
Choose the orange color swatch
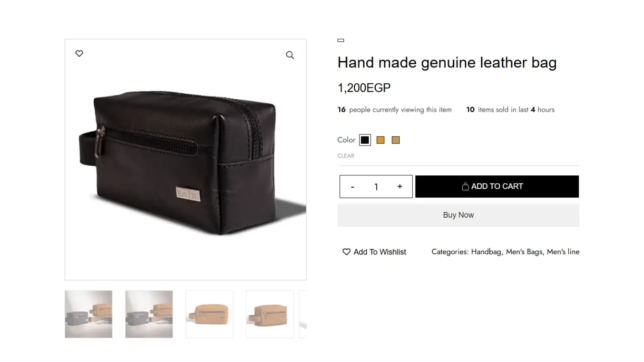(380, 140)
